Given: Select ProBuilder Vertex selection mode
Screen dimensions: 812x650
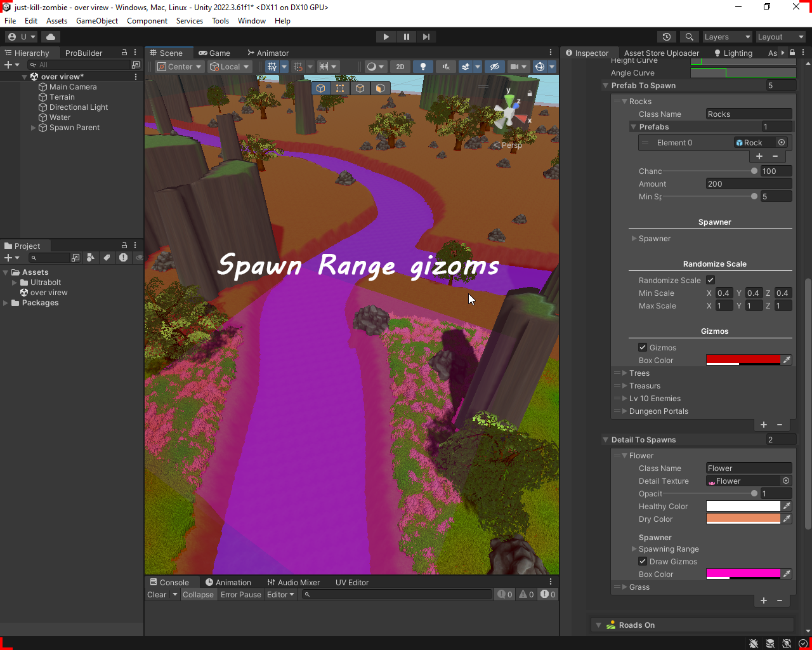Looking at the screenshot, I should coord(341,88).
